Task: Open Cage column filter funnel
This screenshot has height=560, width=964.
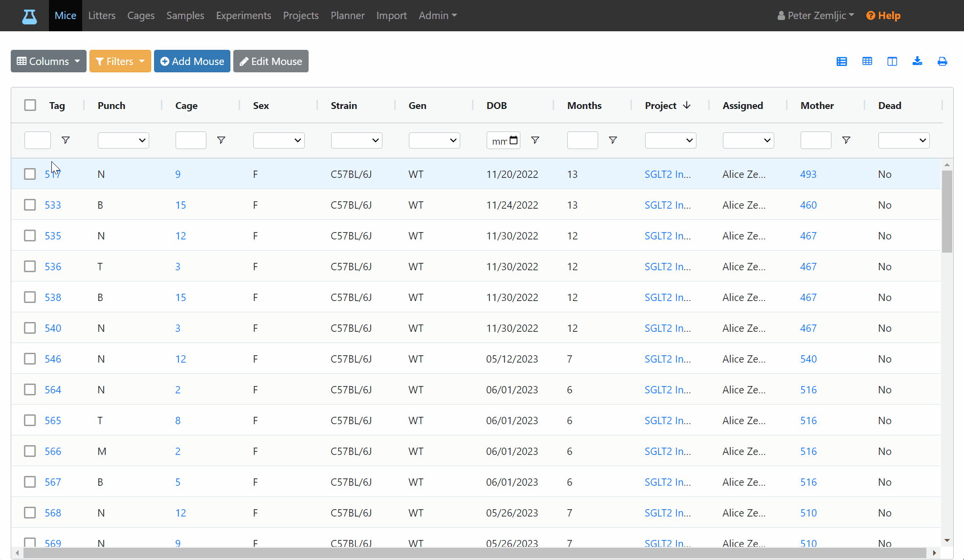Action: tap(221, 140)
